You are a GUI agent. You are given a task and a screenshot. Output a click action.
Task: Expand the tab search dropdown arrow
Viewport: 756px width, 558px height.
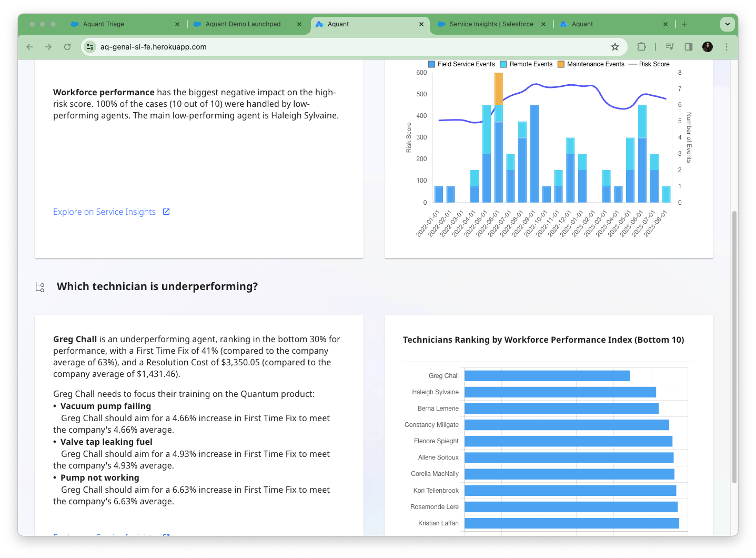coord(727,24)
